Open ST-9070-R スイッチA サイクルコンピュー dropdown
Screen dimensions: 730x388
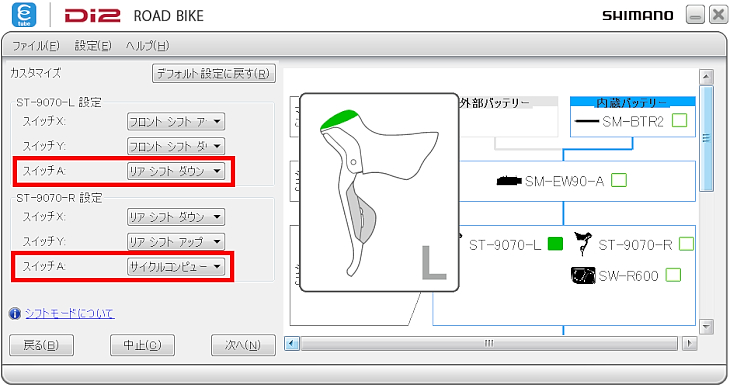click(176, 266)
